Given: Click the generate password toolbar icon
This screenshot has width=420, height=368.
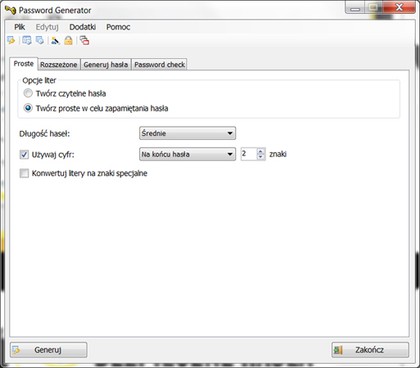Looking at the screenshot, I should coord(11,40).
